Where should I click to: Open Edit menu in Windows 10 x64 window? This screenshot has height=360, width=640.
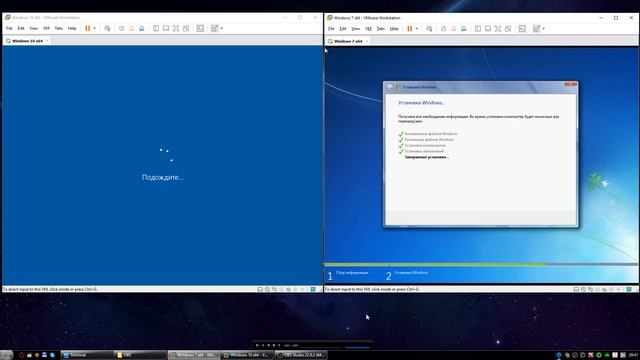pyautogui.click(x=21, y=29)
